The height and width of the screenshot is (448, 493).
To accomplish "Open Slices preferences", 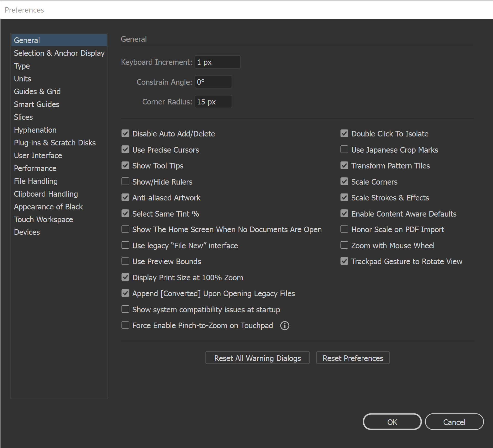I will (59, 117).
